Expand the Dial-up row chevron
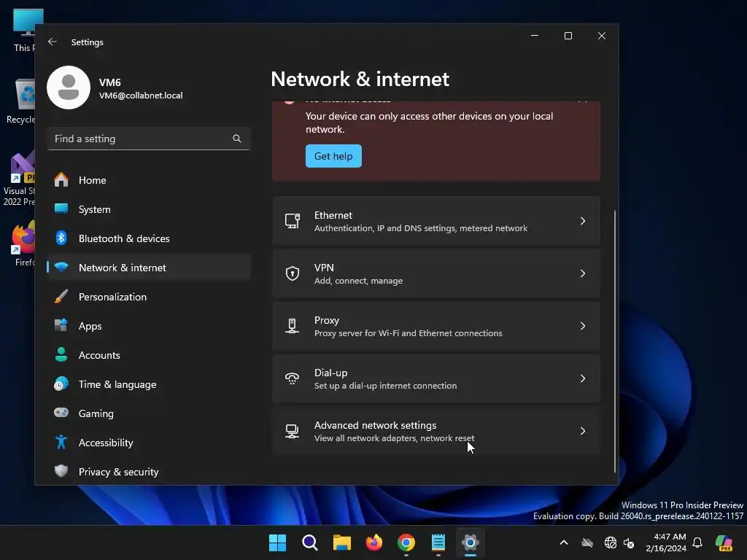The image size is (747, 560). 583,378
